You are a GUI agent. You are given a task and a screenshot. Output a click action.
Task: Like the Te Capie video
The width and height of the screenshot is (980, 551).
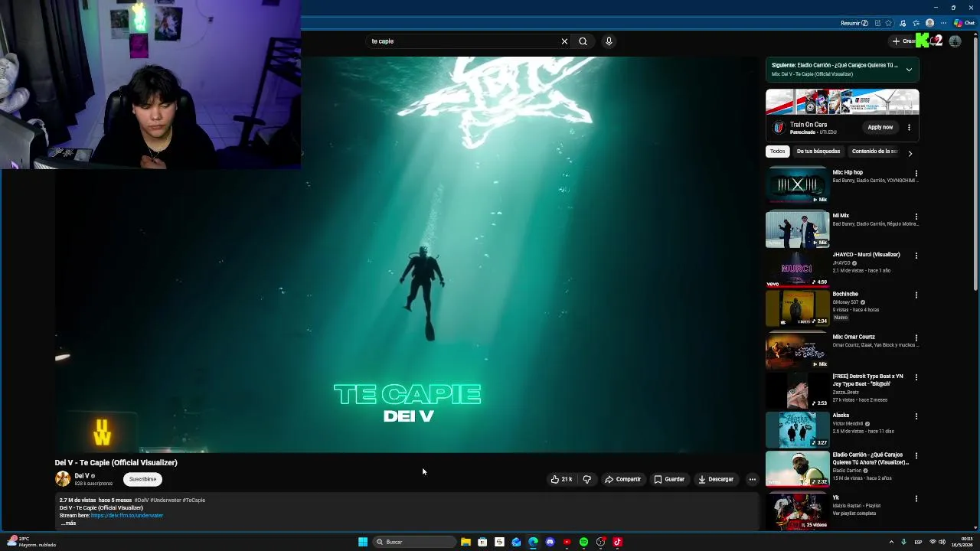click(561, 479)
